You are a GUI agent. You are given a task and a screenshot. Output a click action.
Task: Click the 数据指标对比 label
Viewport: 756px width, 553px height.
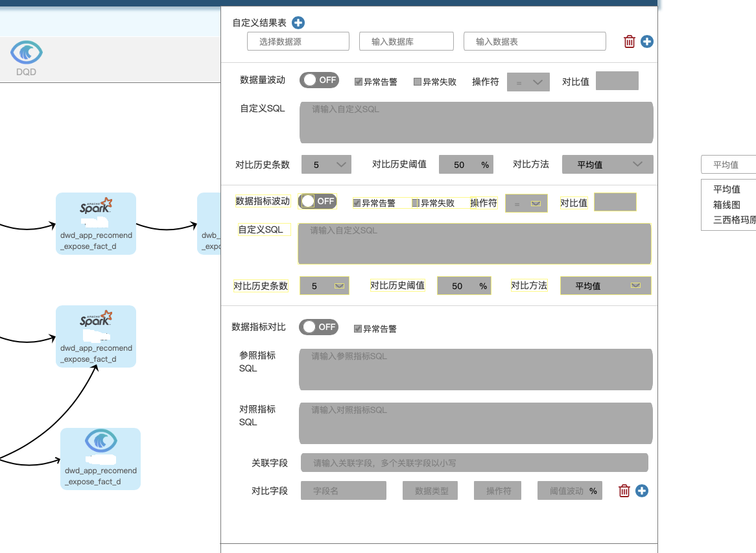pyautogui.click(x=259, y=327)
